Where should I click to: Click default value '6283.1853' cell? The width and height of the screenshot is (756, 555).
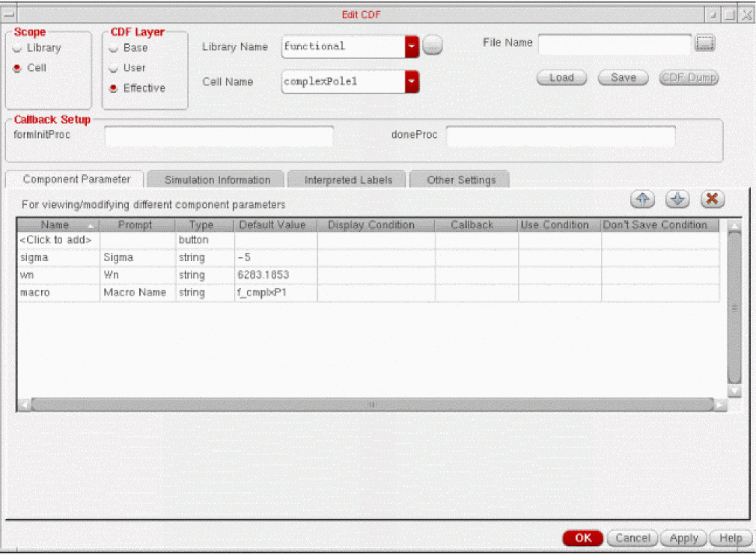[x=275, y=275]
